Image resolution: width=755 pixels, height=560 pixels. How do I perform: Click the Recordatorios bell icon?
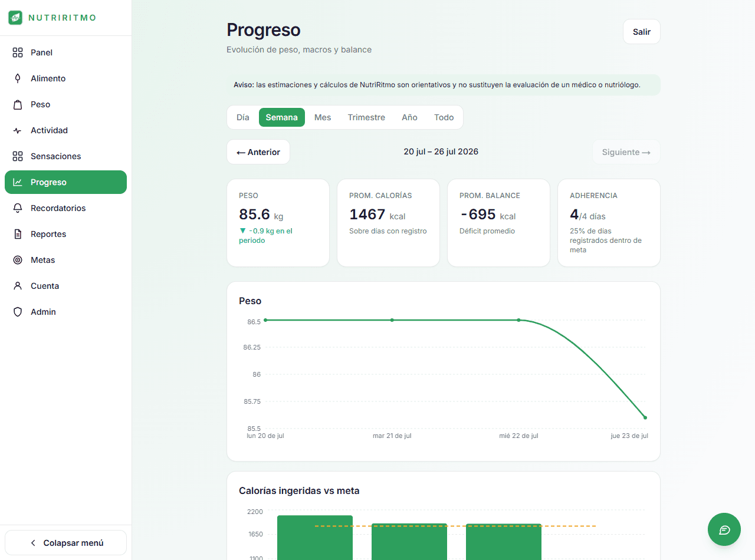[x=18, y=208]
